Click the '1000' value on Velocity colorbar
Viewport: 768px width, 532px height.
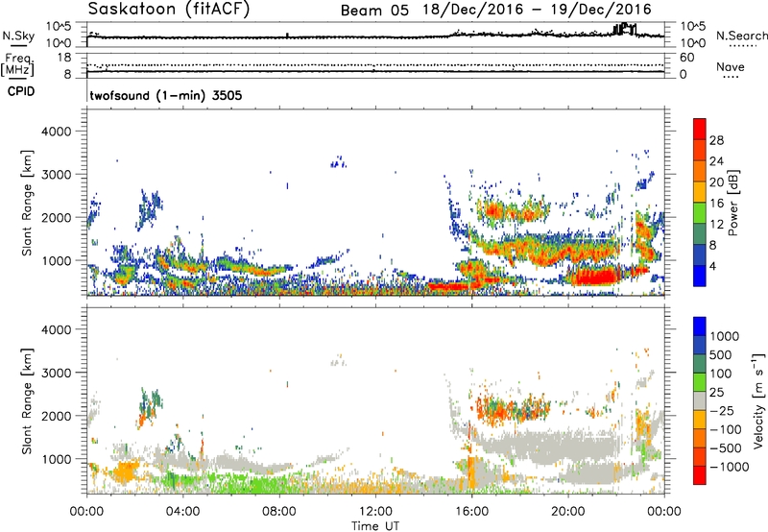tap(725, 336)
